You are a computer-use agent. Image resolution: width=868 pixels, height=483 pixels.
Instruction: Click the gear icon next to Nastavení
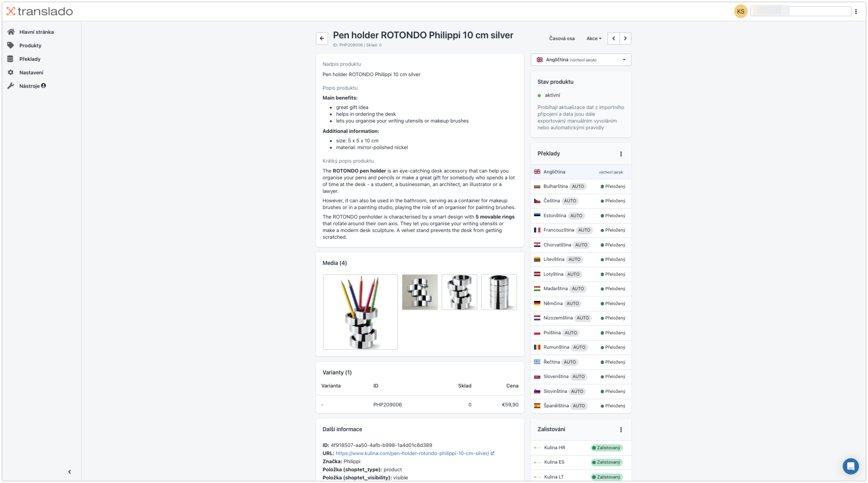(10, 72)
